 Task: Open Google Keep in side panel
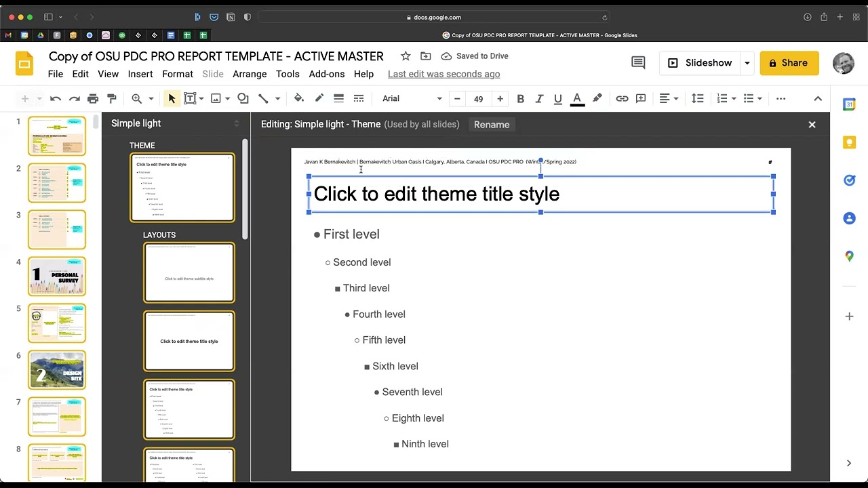(849, 142)
